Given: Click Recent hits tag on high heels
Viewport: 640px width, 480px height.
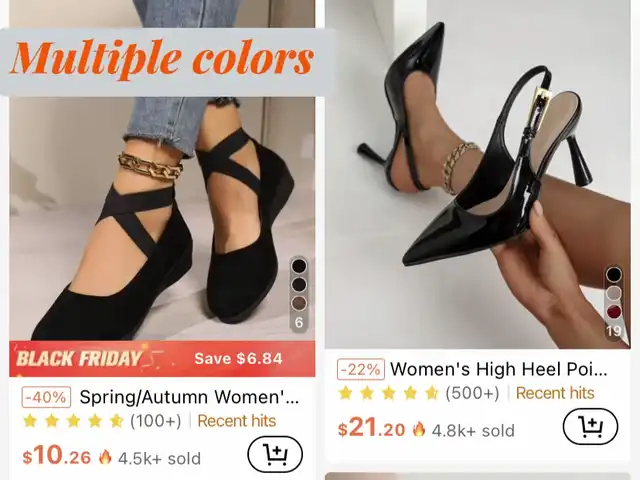Looking at the screenshot, I should coord(555,393).
